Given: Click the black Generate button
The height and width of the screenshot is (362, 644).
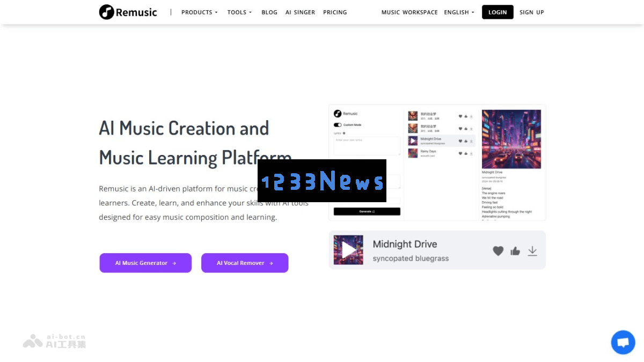Looking at the screenshot, I should click(367, 211).
